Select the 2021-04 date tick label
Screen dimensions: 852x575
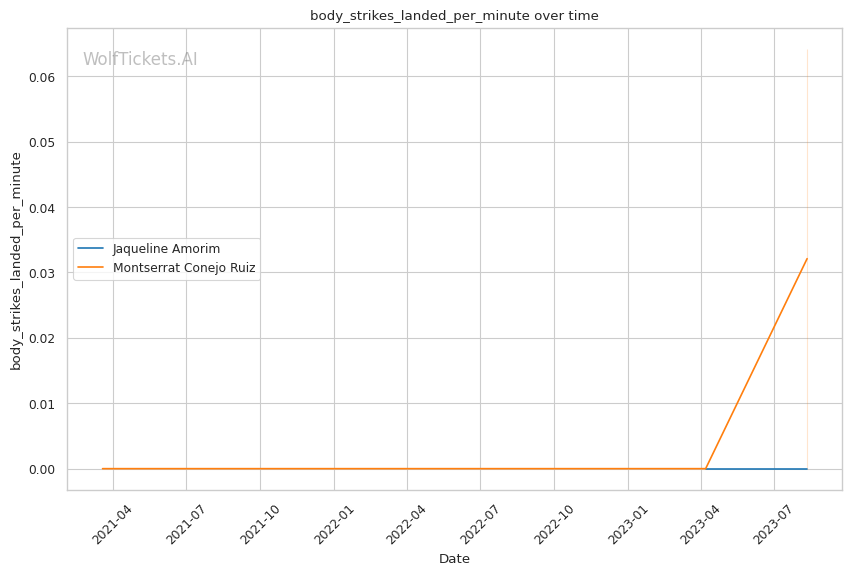point(110,523)
